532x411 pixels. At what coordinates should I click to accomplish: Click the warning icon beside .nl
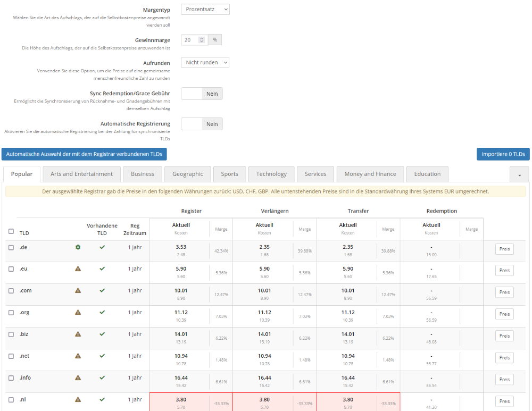click(78, 399)
